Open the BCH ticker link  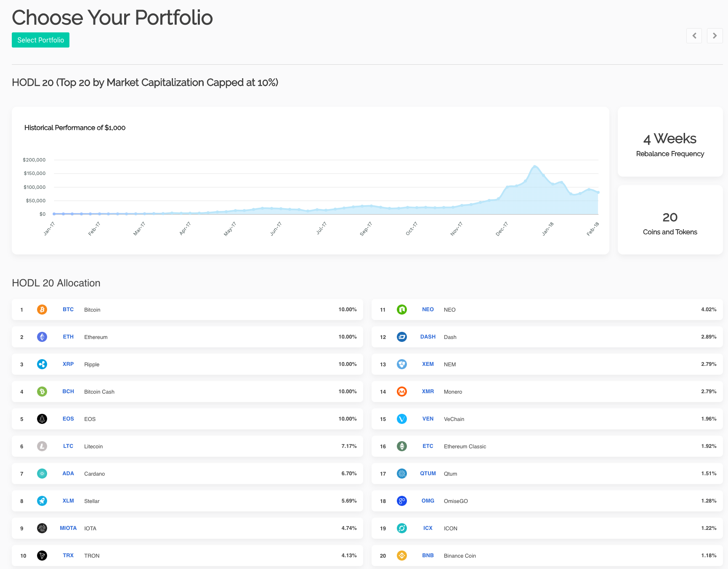point(68,392)
